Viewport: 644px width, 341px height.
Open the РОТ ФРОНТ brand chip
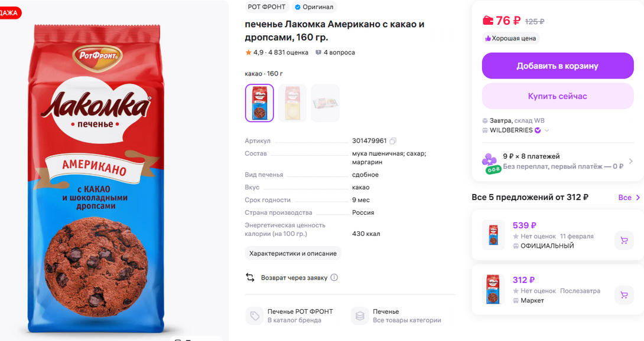[266, 7]
